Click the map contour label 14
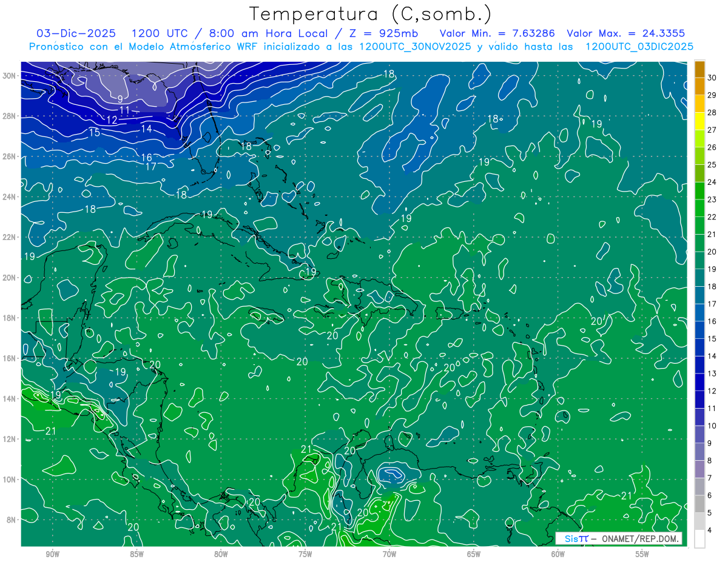The width and height of the screenshot is (728, 562). coord(146,129)
